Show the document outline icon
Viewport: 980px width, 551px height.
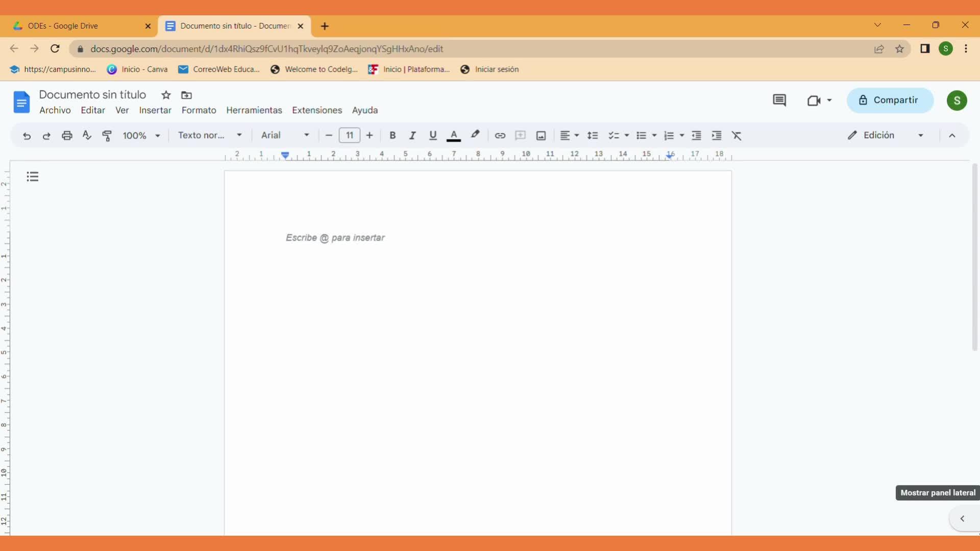(33, 177)
